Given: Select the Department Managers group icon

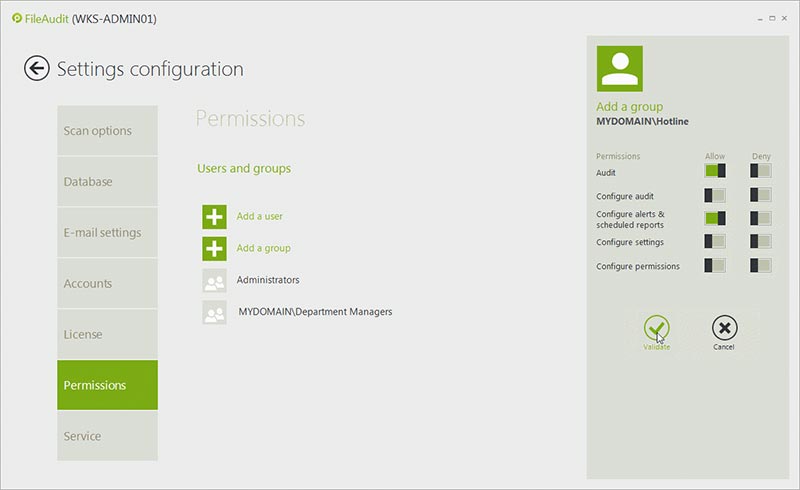Looking at the screenshot, I should 214,313.
